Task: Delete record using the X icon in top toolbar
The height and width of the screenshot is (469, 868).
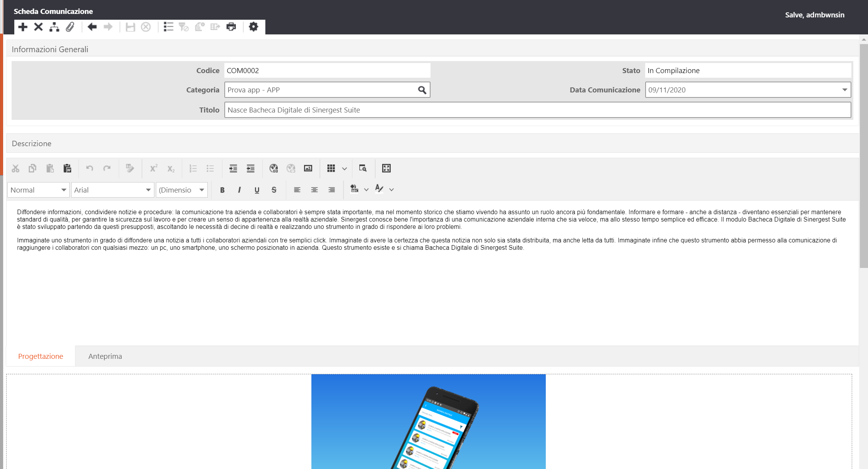Action: click(38, 27)
